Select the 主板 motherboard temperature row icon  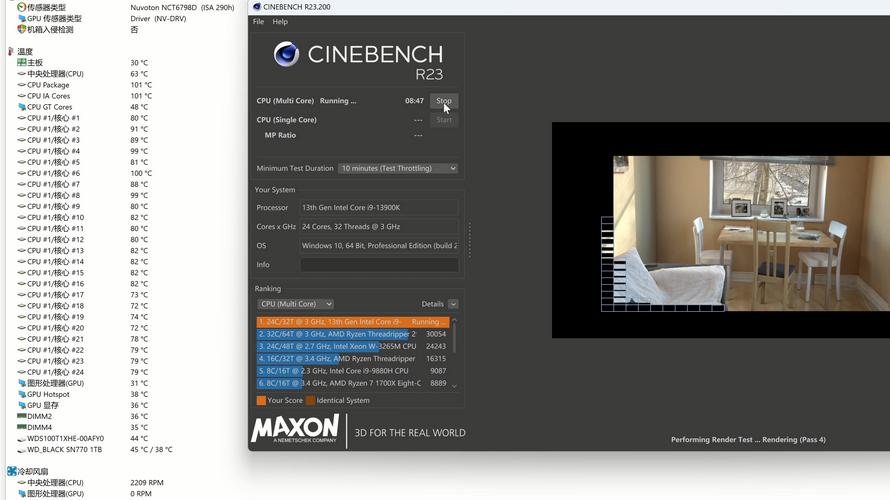coord(22,62)
